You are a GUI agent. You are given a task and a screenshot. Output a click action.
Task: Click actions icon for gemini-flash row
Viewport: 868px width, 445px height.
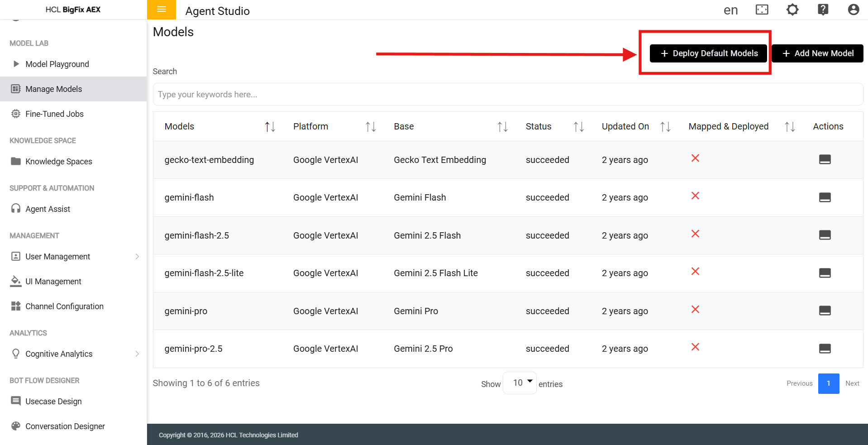(825, 197)
